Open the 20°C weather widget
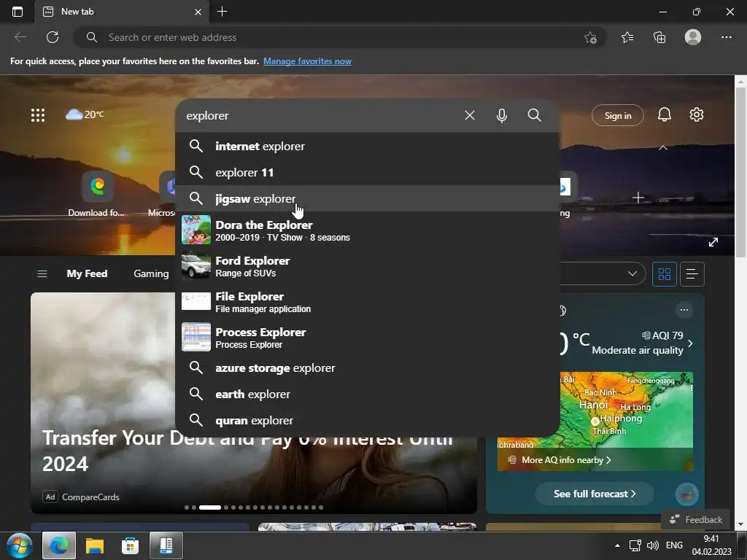Screen dimensions: 747x560 [x=85, y=114]
